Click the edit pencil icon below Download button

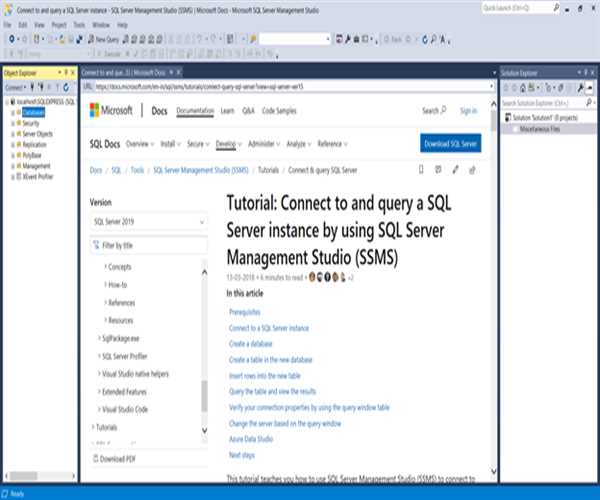pos(455,169)
